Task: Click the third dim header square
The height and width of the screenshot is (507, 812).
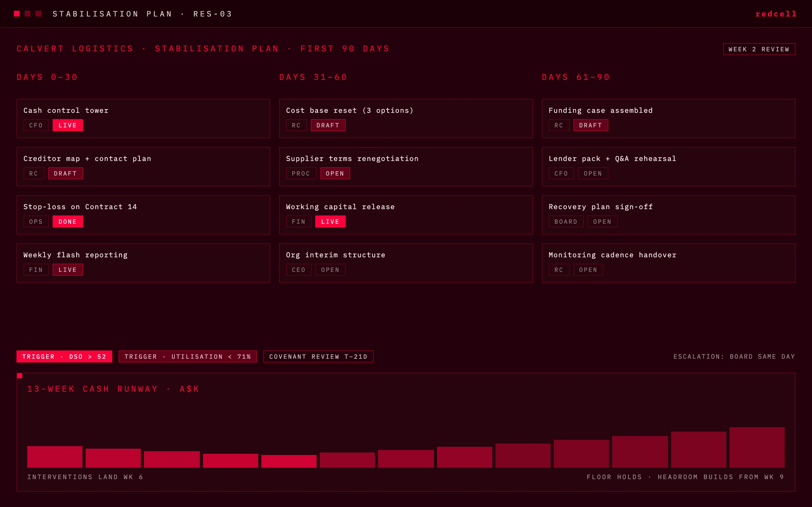Action: [38, 14]
